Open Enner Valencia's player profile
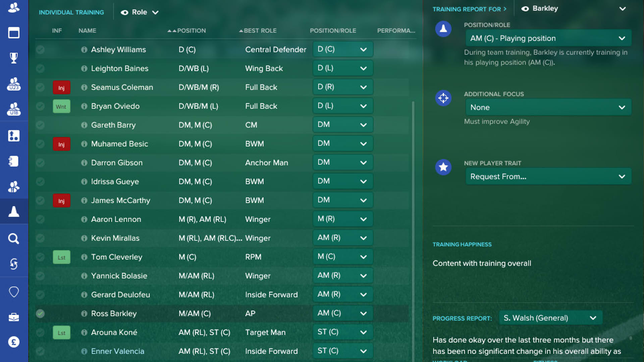This screenshot has width=644, height=362. [117, 351]
